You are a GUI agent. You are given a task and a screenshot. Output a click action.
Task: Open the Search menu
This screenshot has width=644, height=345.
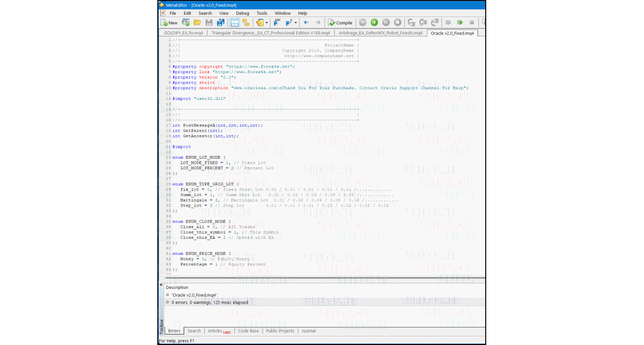coord(205,13)
